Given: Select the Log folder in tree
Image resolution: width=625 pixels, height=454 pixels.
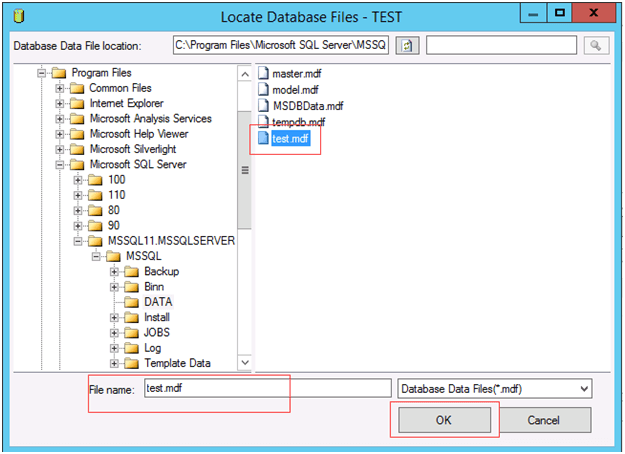Looking at the screenshot, I should (152, 347).
